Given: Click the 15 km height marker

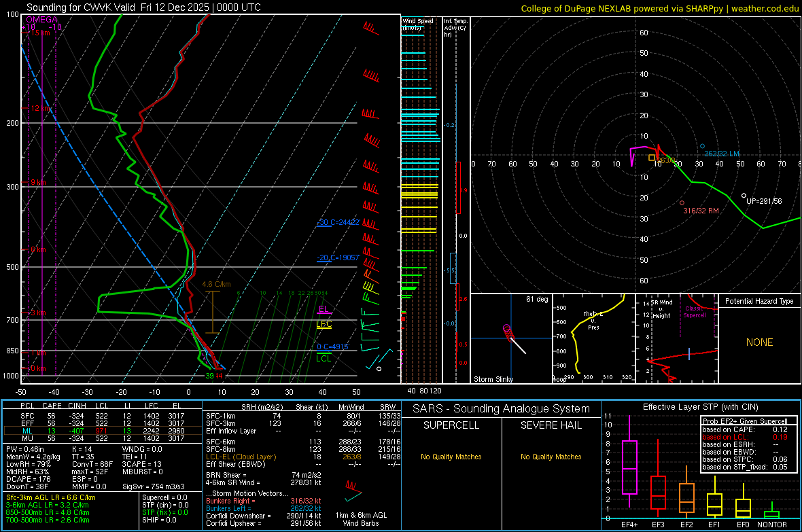Looking at the screenshot, I should tap(39, 33).
